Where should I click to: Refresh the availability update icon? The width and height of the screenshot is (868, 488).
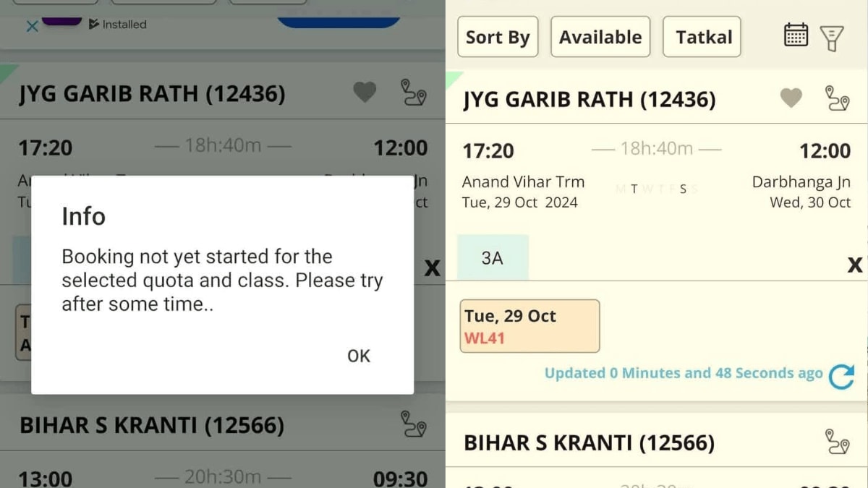tap(841, 376)
